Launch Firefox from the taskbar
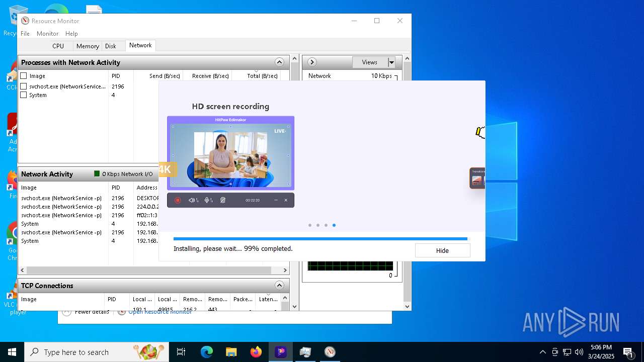Screen dimensions: 644x362 click(x=256, y=352)
